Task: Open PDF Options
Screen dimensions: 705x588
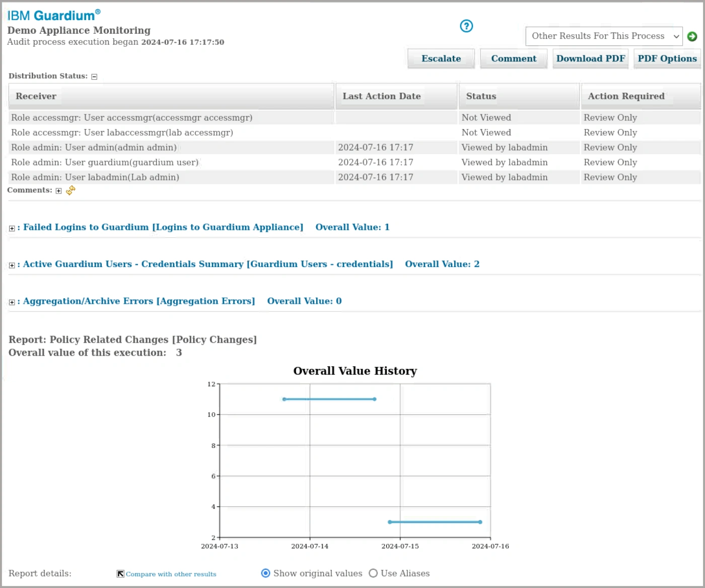Action: coord(667,58)
